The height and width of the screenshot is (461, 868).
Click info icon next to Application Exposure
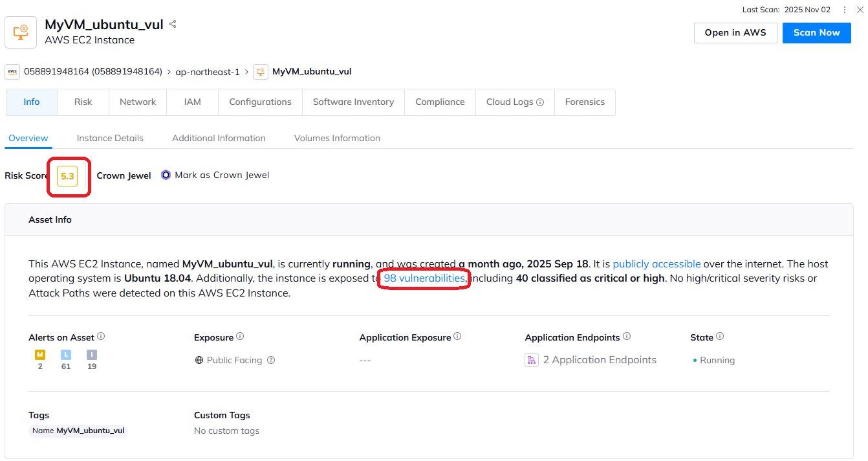point(457,337)
